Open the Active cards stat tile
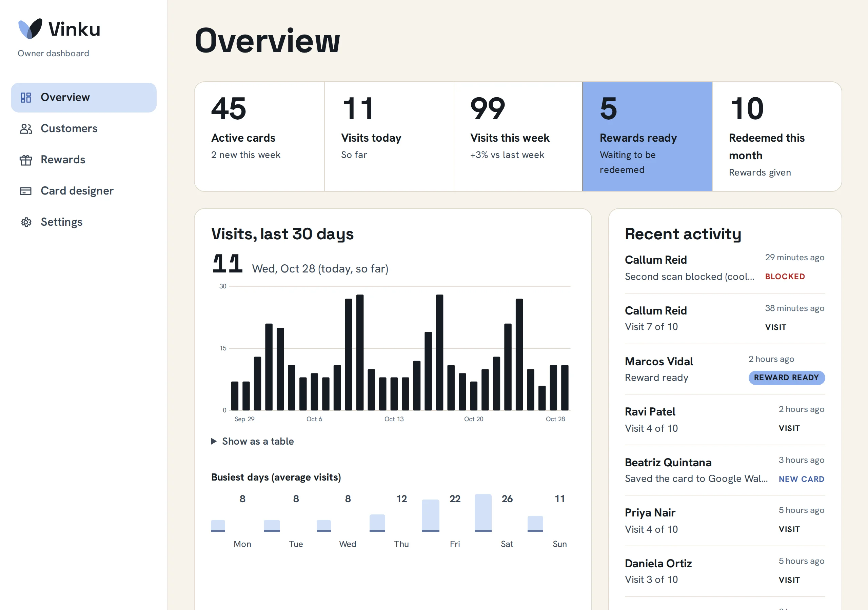This screenshot has height=610, width=868. tap(259, 137)
